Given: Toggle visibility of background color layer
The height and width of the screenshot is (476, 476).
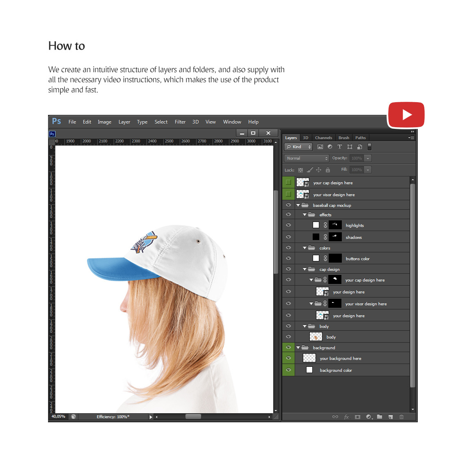Looking at the screenshot, I should [288, 370].
